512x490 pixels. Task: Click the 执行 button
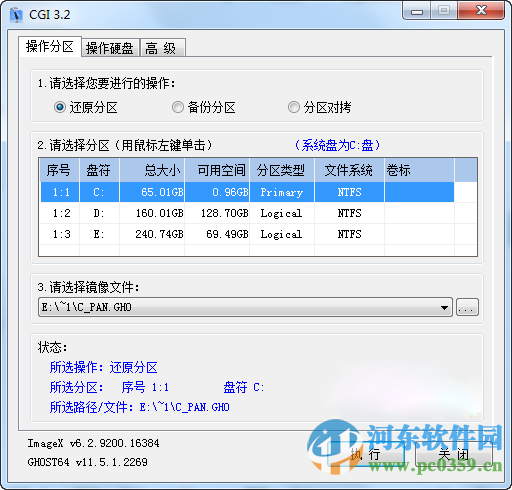[x=366, y=454]
